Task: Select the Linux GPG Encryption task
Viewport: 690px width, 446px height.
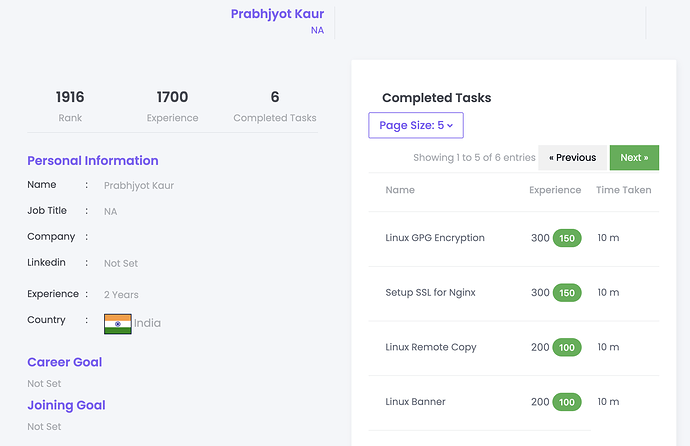Action: pos(435,238)
